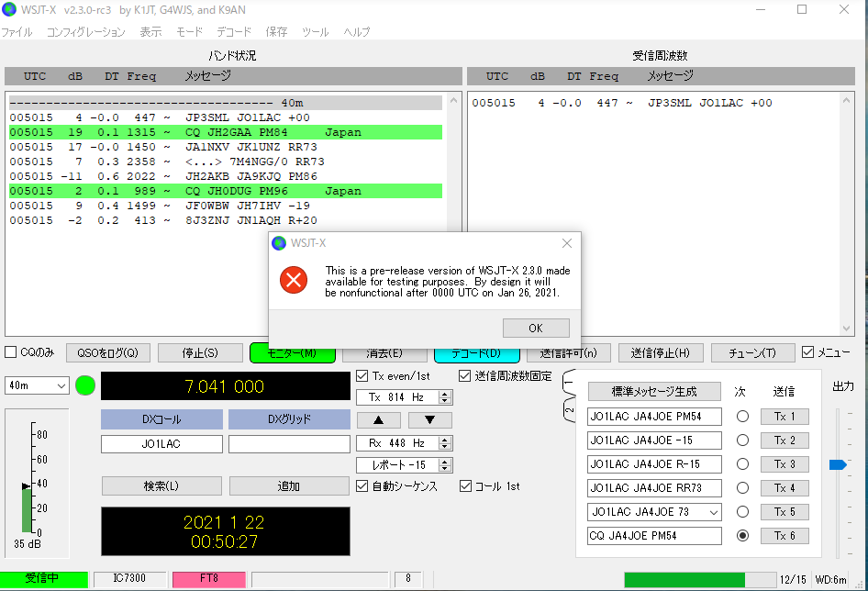Click band activity scrollbar up arrow
Viewport: 868px width, 591px height.
pyautogui.click(x=454, y=100)
